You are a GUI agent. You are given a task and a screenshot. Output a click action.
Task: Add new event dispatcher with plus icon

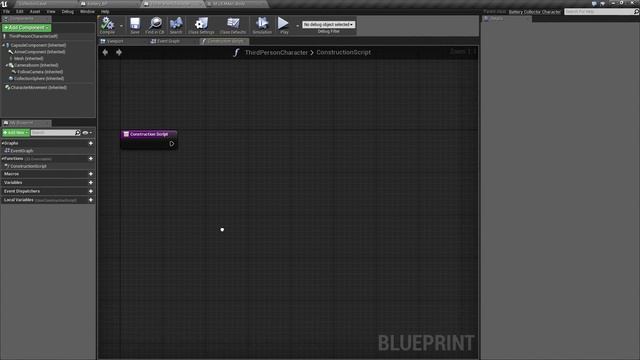[x=91, y=191]
